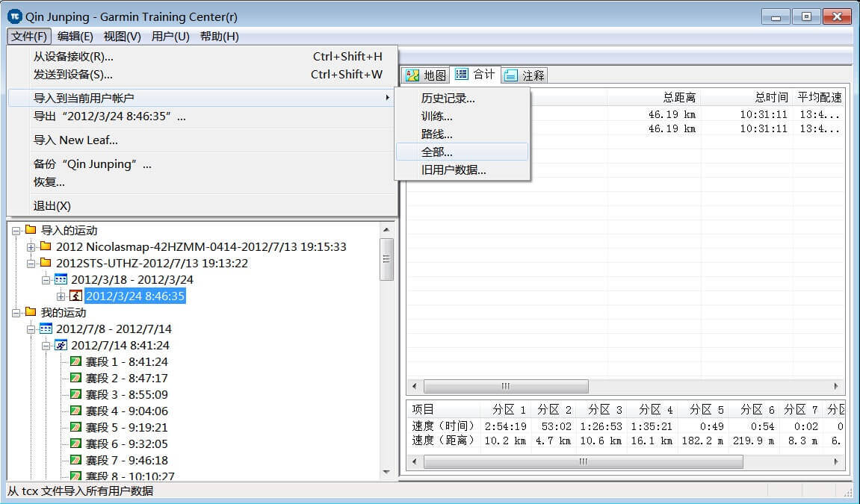Click the calendar icon for 2012/7/8 - 2012/7/14
This screenshot has height=504, width=860.
(46, 329)
